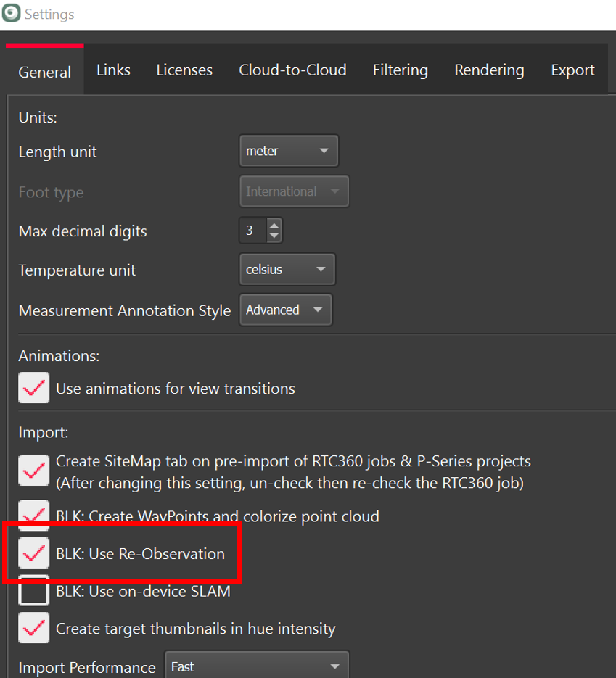Uncheck Create target thumbnails in hue intensity
The height and width of the screenshot is (678, 616).
coord(34,629)
